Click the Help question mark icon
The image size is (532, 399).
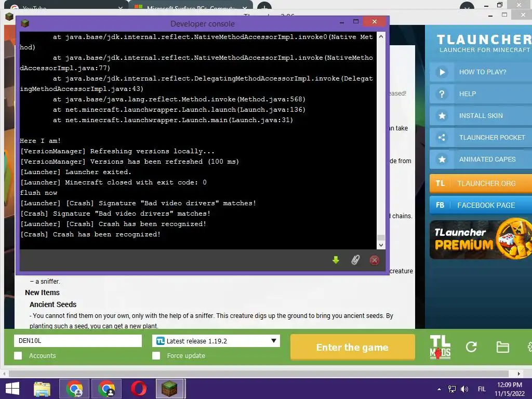pos(442,94)
